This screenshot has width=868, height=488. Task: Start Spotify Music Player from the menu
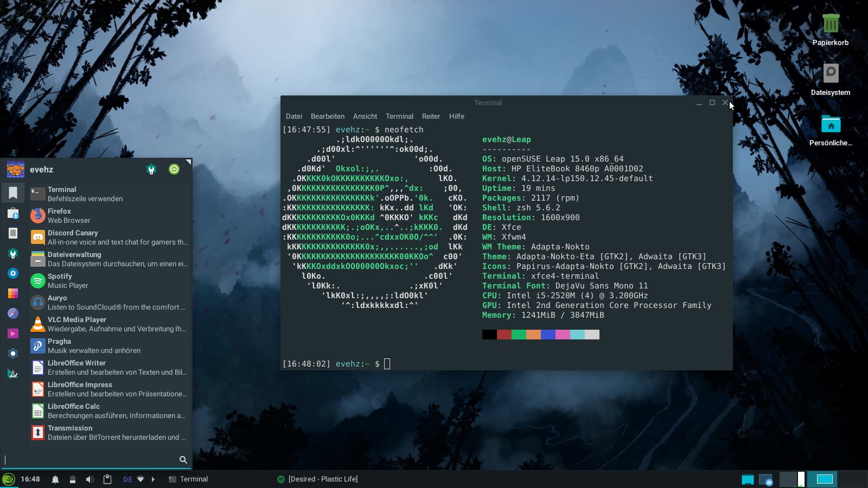coord(110,281)
